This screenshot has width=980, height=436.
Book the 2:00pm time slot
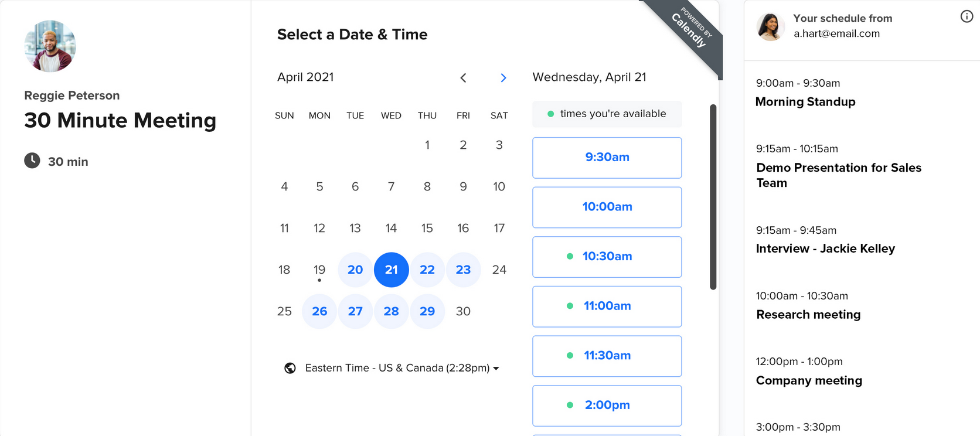[x=607, y=405]
